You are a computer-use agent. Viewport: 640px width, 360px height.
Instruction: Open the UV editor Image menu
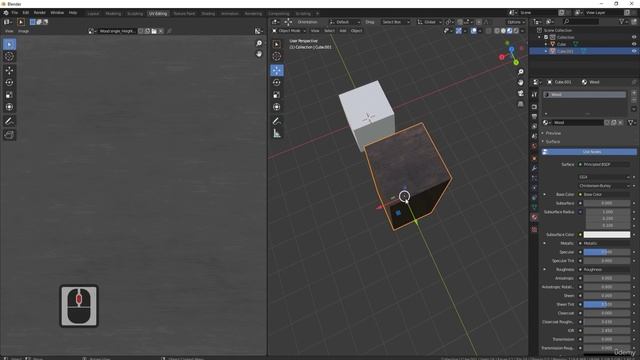click(x=23, y=31)
